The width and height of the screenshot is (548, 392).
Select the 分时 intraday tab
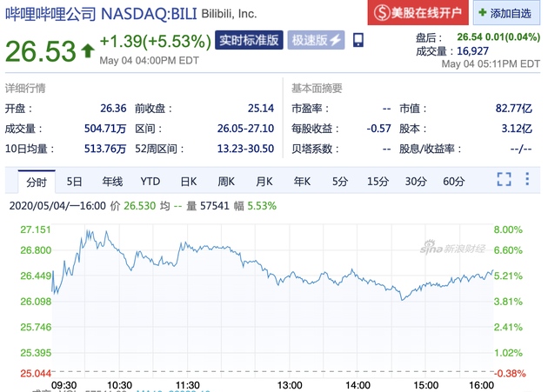36,181
